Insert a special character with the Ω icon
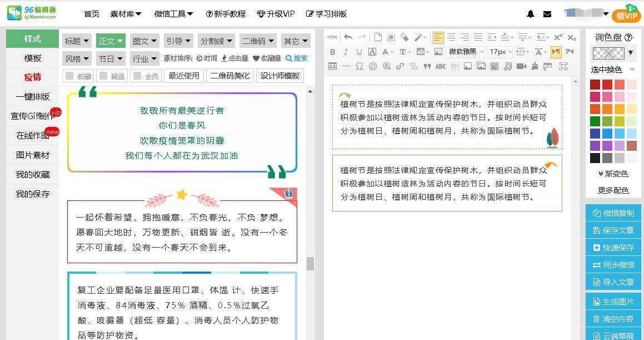 360,66
